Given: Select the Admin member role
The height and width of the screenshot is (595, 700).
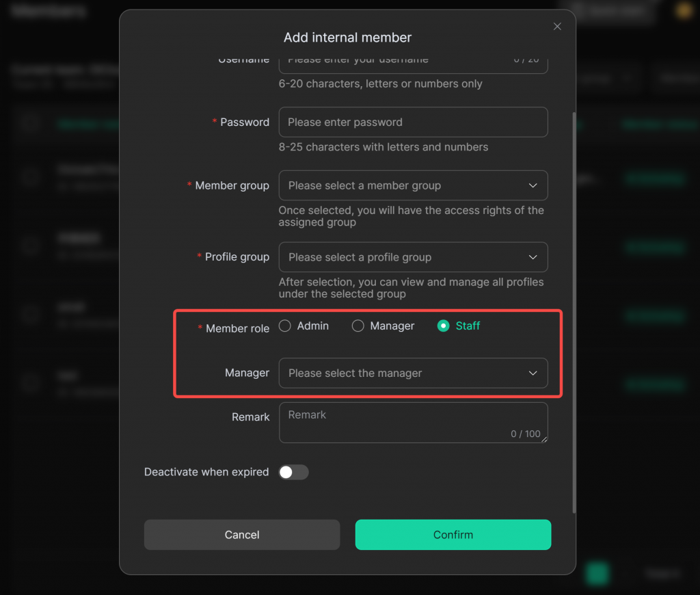Looking at the screenshot, I should coord(285,326).
